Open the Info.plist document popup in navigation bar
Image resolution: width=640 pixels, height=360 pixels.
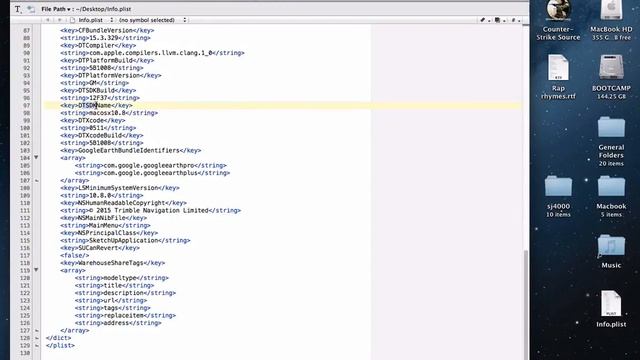[x=92, y=20]
